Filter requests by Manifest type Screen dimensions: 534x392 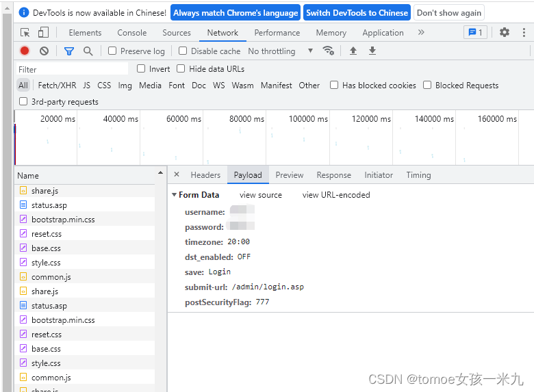[276, 85]
